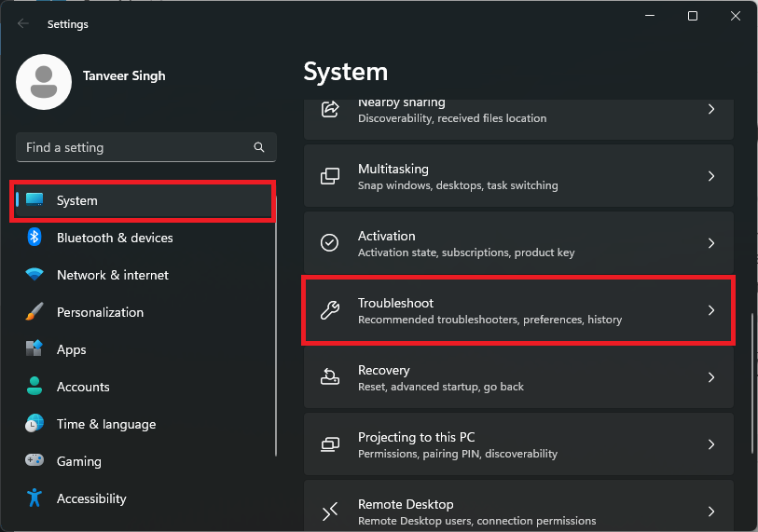Open Multitasking via its right chevron
758x532 pixels.
pyautogui.click(x=711, y=176)
